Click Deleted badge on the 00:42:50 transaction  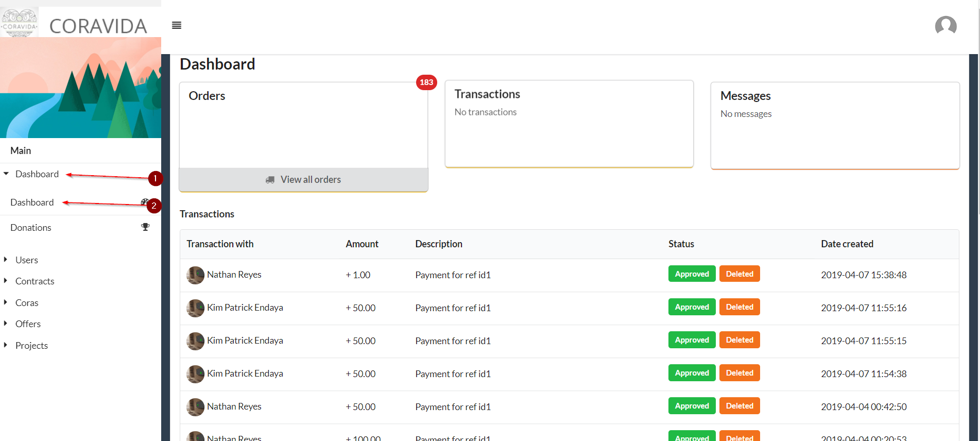click(739, 406)
